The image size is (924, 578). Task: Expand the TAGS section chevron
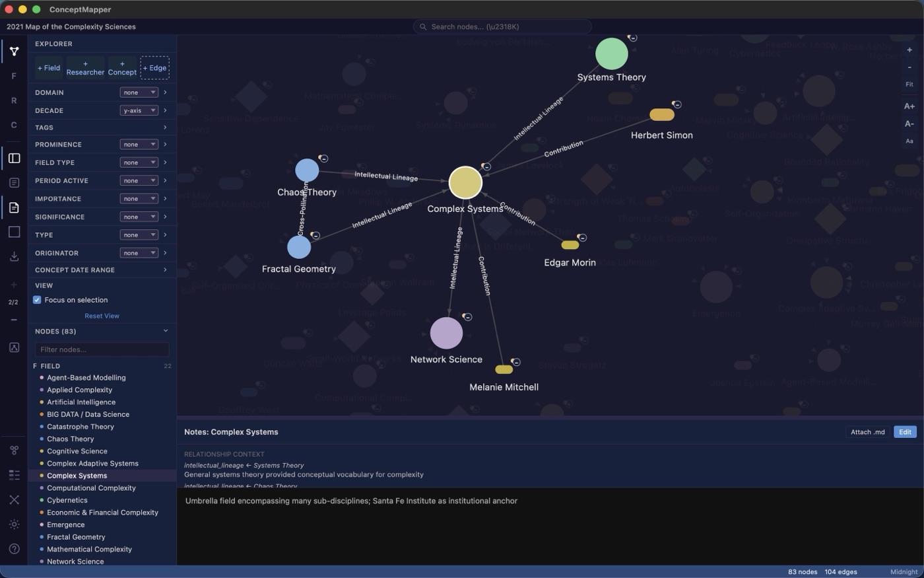165,127
